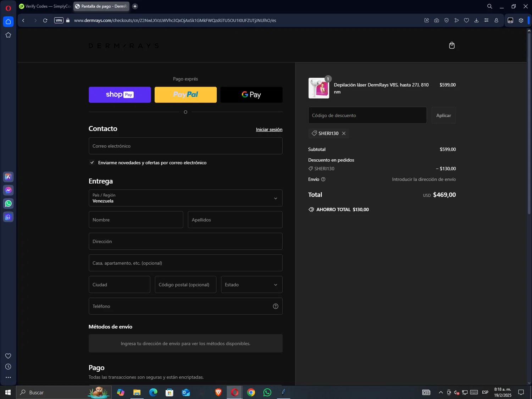Click the Teléfono input field
The height and width of the screenshot is (399, 532).
[185, 306]
